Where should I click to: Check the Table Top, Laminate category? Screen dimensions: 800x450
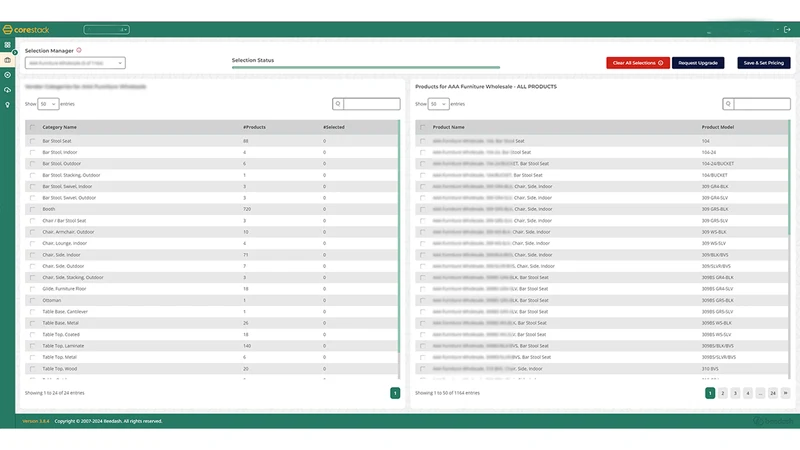coord(33,346)
